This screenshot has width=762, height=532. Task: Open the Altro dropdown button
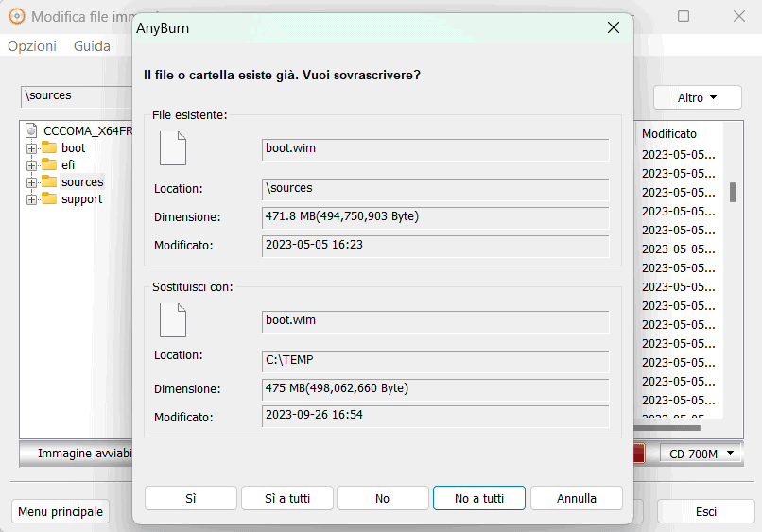point(698,97)
